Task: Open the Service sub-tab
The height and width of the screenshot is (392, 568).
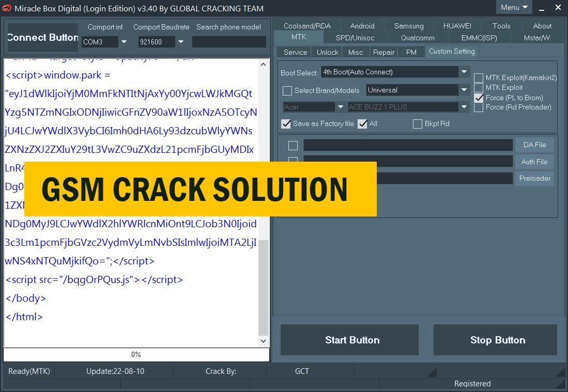Action: click(x=295, y=52)
